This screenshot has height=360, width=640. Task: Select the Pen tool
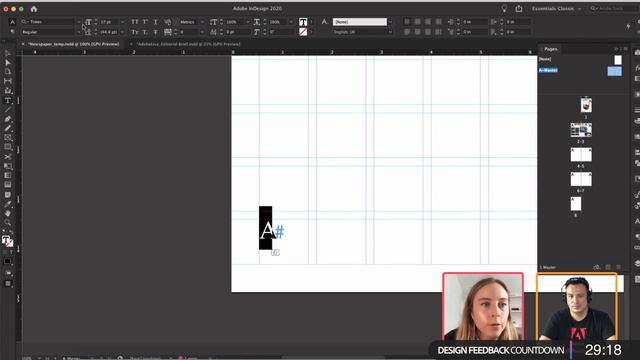click(x=8, y=119)
